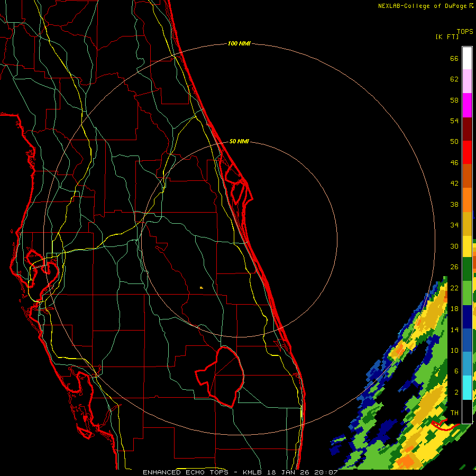This screenshot has width=476, height=476.
Task: Click the 50 NMI range ring label
Action: [x=239, y=141]
